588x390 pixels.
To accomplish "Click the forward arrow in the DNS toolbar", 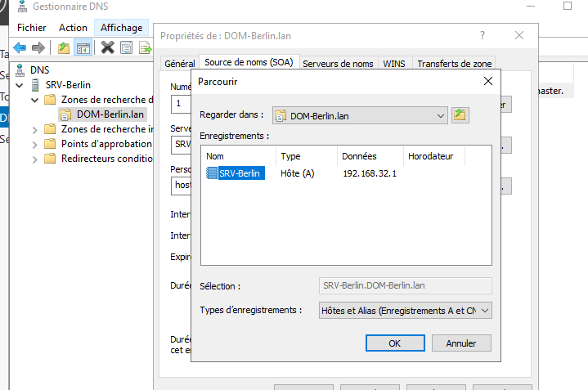I will pos(38,48).
